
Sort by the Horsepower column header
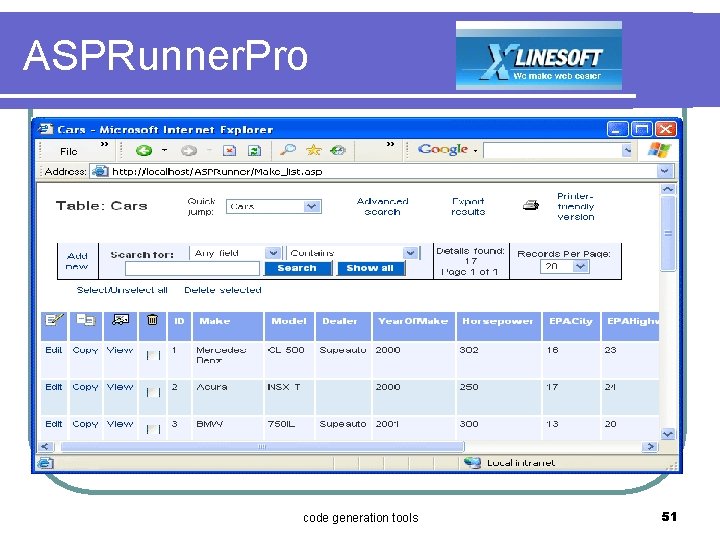498,321
